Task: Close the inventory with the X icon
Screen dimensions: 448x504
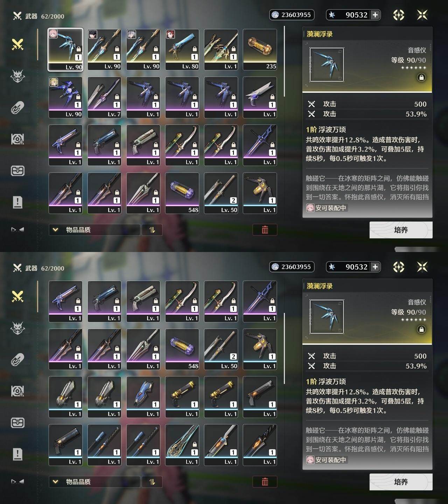Action: click(422, 15)
